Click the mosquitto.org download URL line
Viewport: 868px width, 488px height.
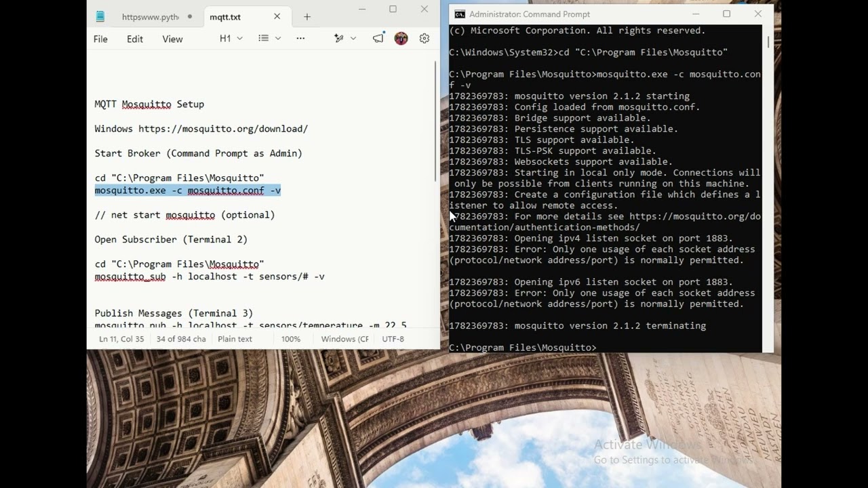201,129
